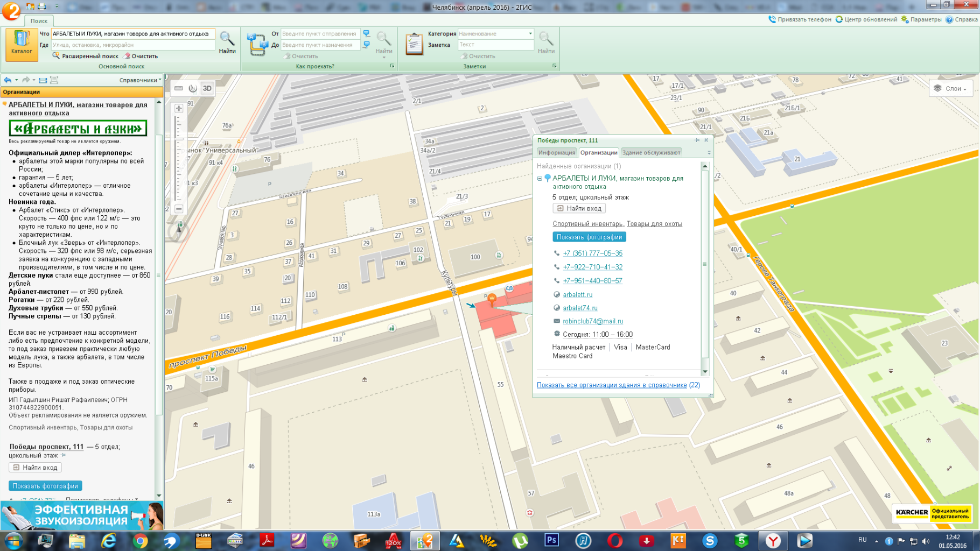This screenshot has width=980, height=551.
Task: Open Расширенный поиск advanced search
Action: [86, 56]
